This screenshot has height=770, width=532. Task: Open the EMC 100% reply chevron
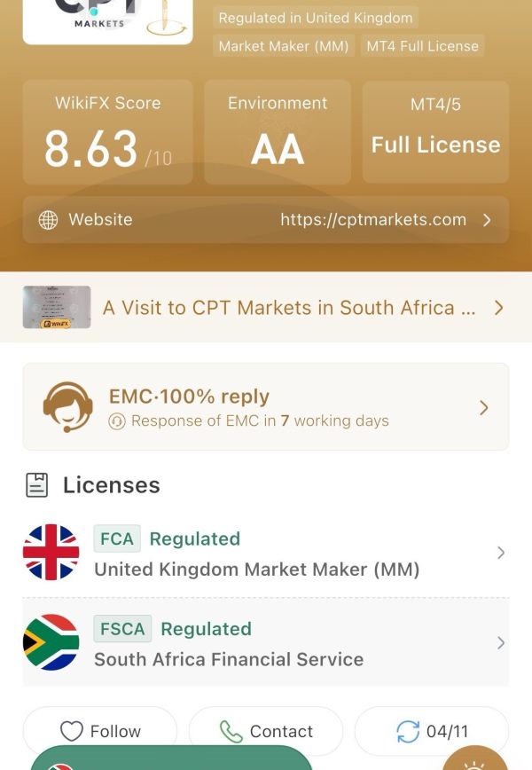coord(484,407)
